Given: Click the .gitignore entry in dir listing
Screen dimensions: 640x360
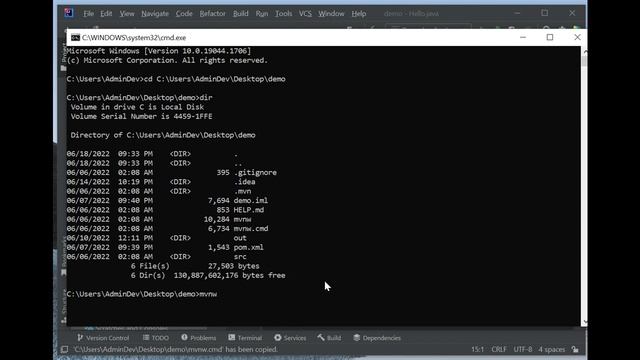Looking at the screenshot, I should [255, 172].
